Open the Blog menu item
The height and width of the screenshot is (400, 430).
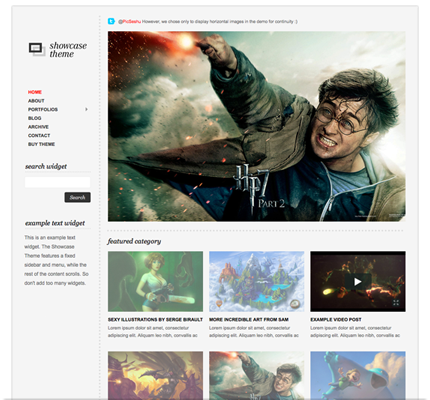(35, 118)
